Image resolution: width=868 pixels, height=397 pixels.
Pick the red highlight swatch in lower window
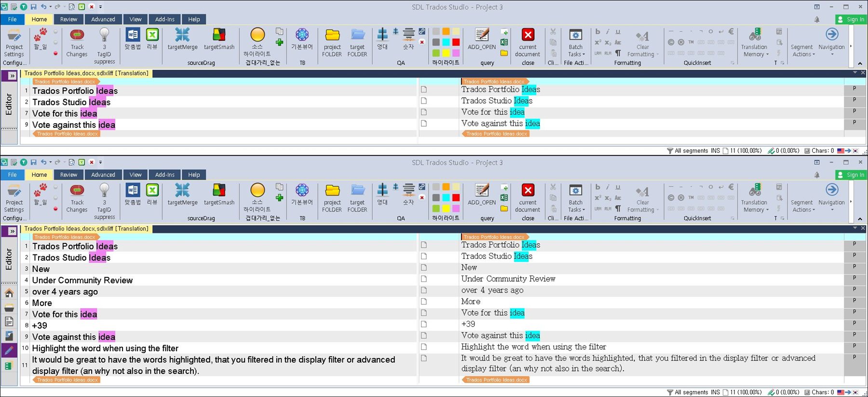[456, 198]
